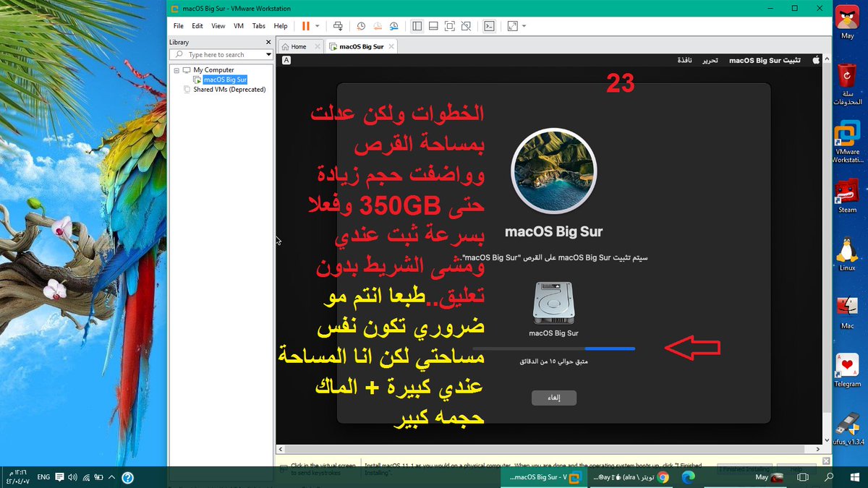Viewport: 868px width, 488px height.
Task: Select My Computer in the Library tree
Action: click(213, 70)
